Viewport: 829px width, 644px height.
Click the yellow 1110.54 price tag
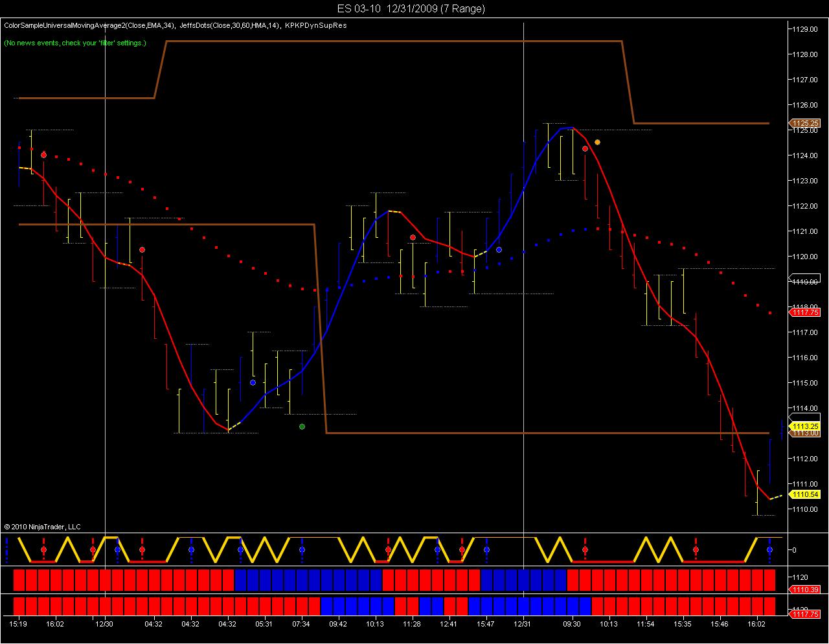805,494
